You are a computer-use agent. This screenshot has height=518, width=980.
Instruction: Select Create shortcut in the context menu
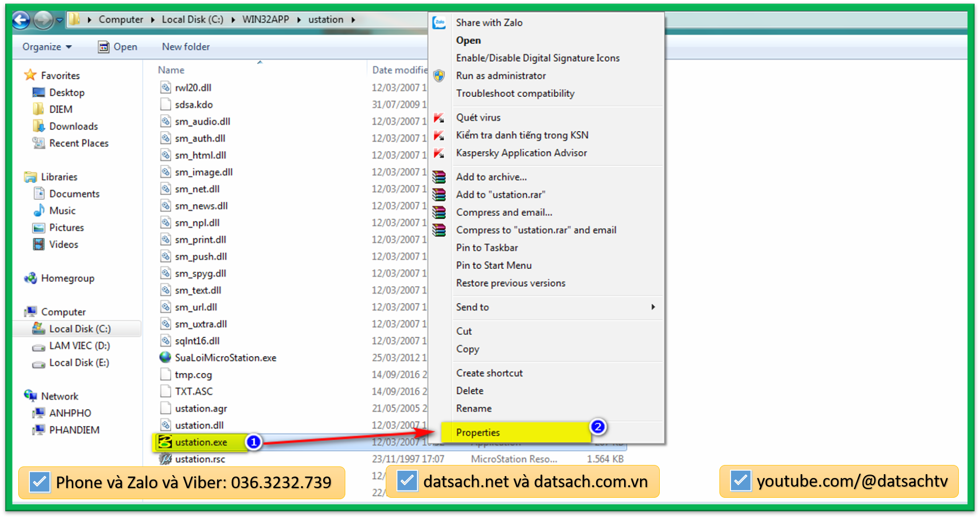tap(489, 373)
